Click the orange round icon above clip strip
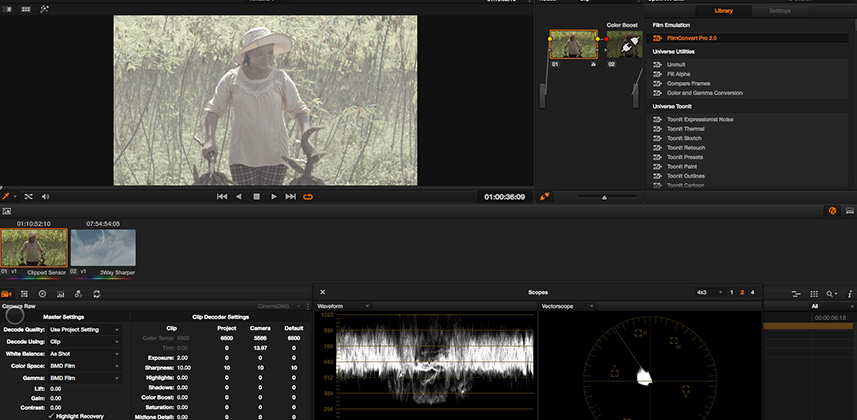The height and width of the screenshot is (420, 857). pos(832,211)
